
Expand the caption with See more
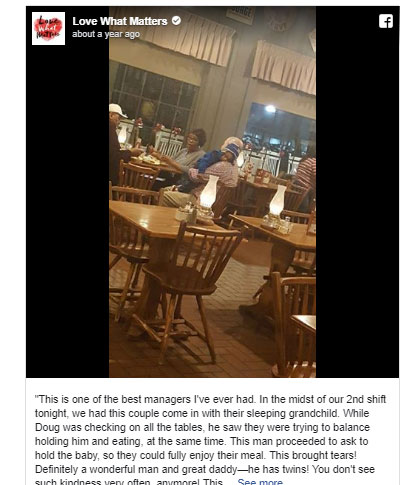260,482
